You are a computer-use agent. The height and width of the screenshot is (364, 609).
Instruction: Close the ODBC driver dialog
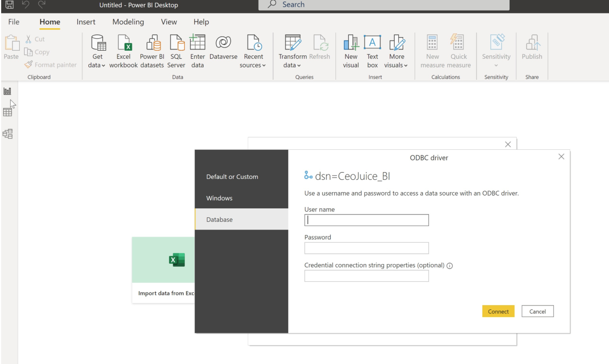pyautogui.click(x=561, y=156)
